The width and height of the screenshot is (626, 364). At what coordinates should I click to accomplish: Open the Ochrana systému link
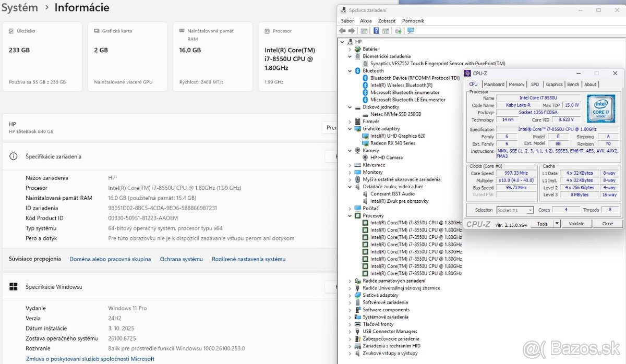[x=181, y=259]
